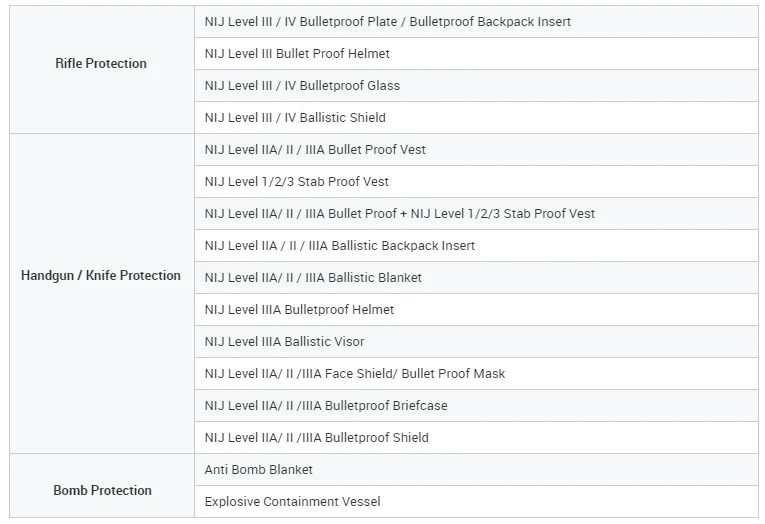Open the Bulletproof Briefcase entry
The width and height of the screenshot is (765, 524).
pos(476,405)
